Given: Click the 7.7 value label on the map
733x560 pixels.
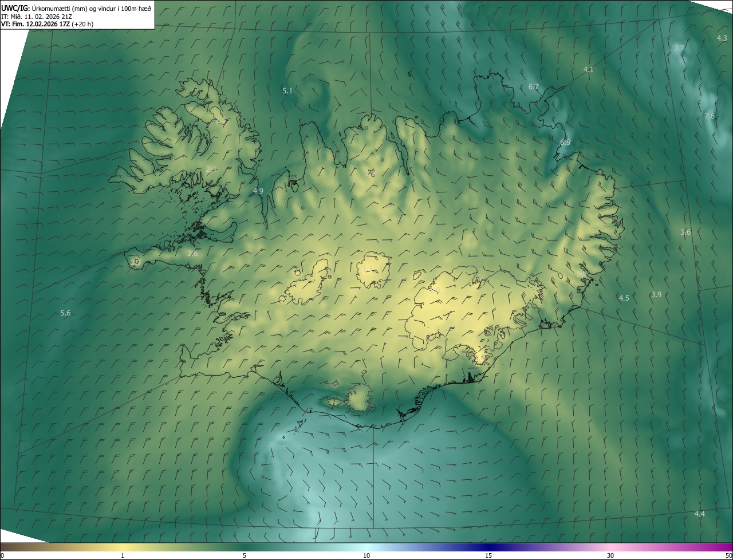Looking at the screenshot, I should pos(679,48).
